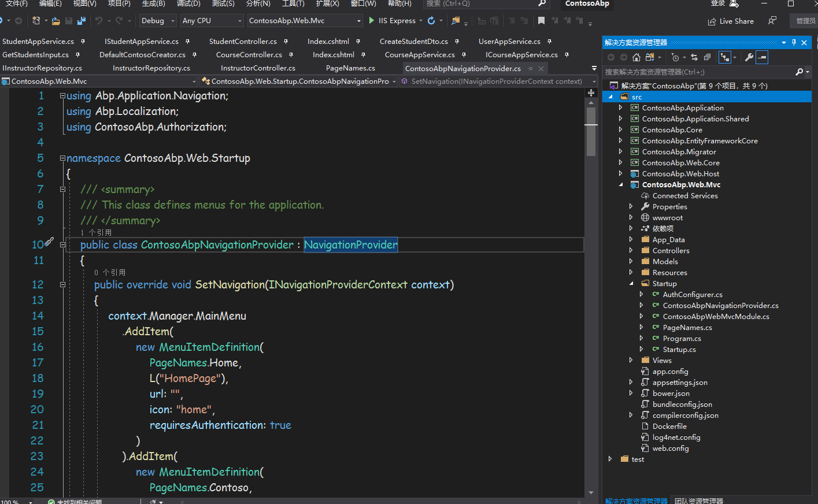
Task: Collapse the namespace block at line 5
Action: pyautogui.click(x=62, y=158)
